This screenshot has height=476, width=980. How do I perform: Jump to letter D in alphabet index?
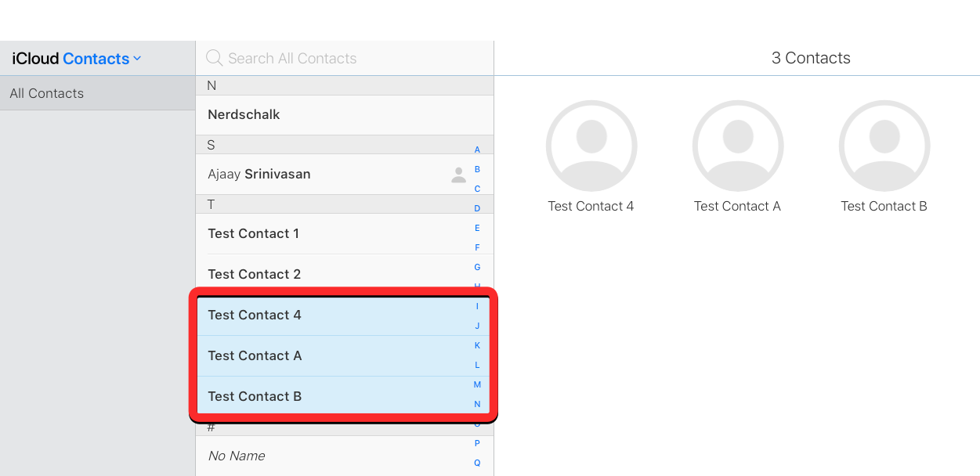[477, 208]
